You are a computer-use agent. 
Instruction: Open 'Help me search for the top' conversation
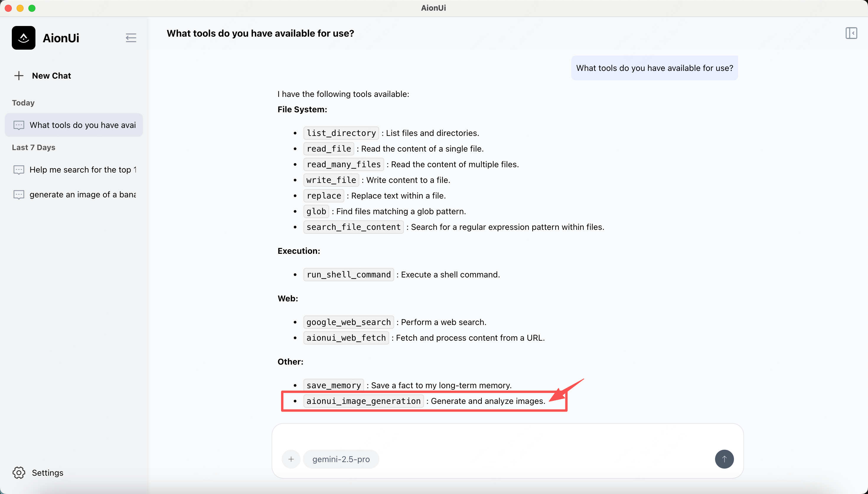[x=74, y=170]
